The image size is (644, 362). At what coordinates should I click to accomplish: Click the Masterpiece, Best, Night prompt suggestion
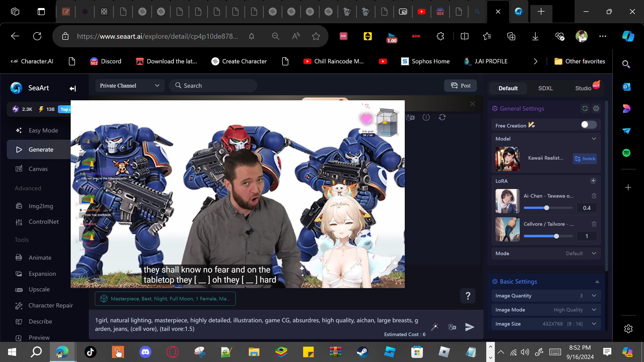click(x=165, y=299)
